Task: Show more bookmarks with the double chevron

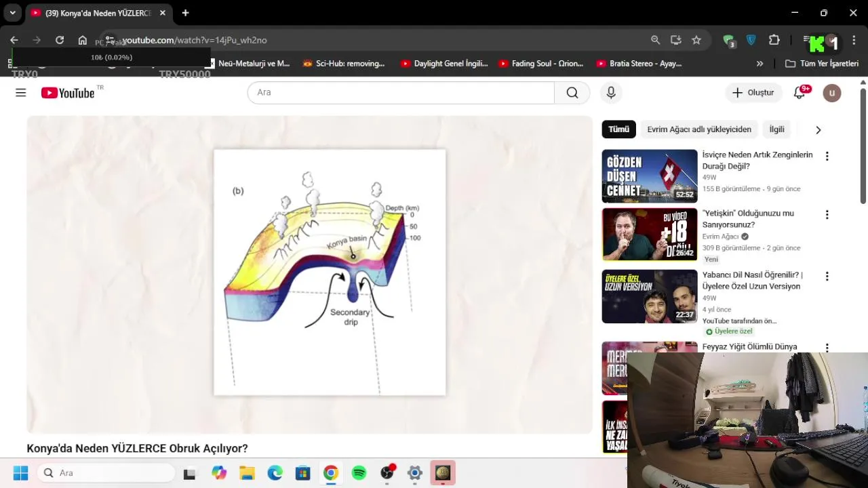Action: coord(759,64)
